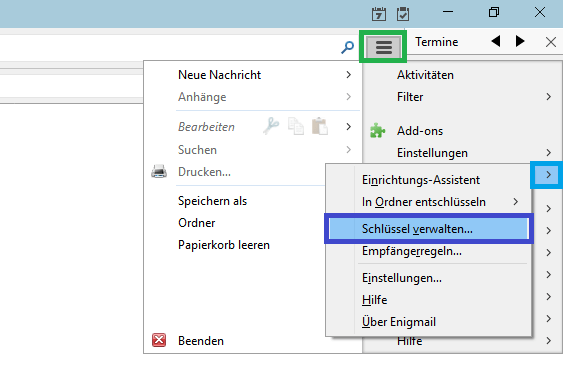The height and width of the screenshot is (372, 563).
Task: Go to next day with right arrow
Action: (x=520, y=41)
